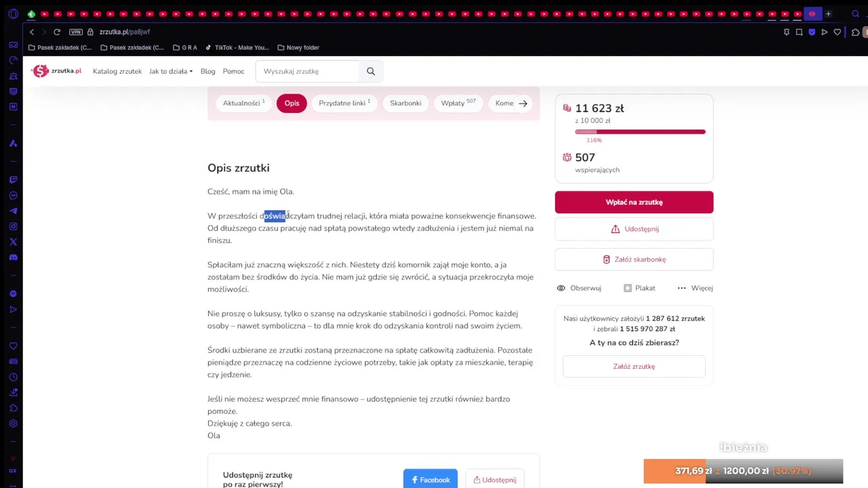Viewport: 868px width, 488px height.
Task: Click the fundraising progress bar
Action: 640,131
